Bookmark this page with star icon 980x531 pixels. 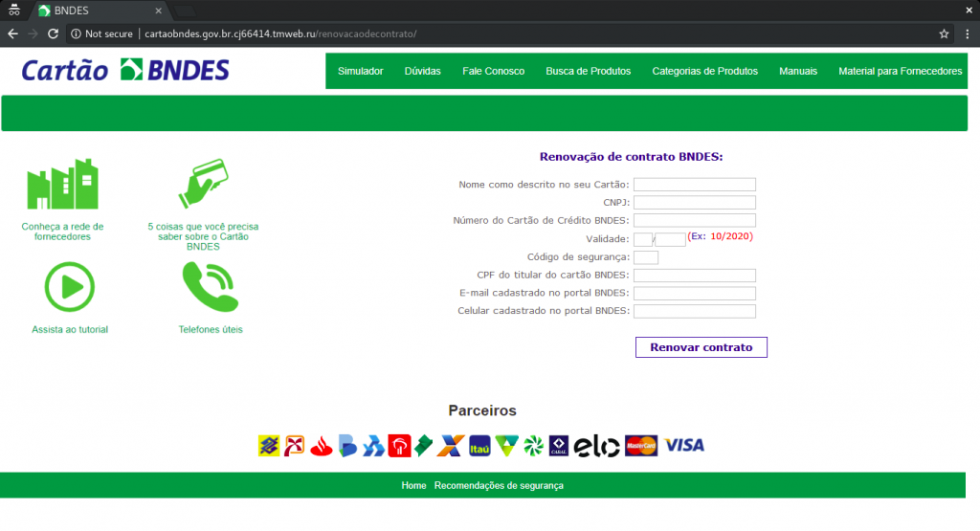click(944, 33)
